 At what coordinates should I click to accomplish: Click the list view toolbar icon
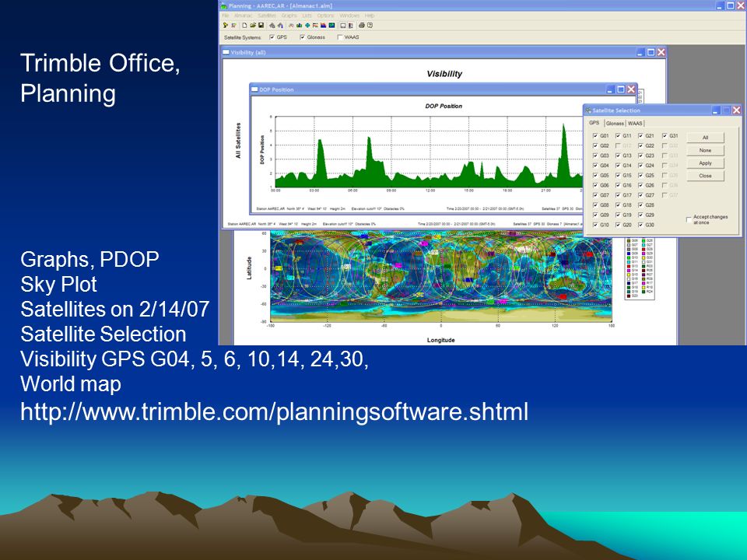[x=351, y=26]
